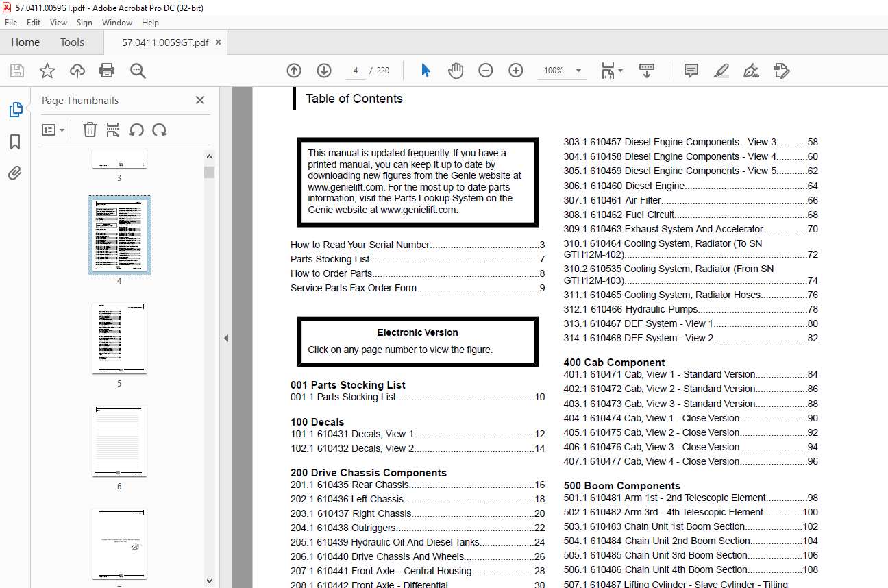The height and width of the screenshot is (588, 888).
Task: Select page 4 thumbnail
Action: click(119, 235)
